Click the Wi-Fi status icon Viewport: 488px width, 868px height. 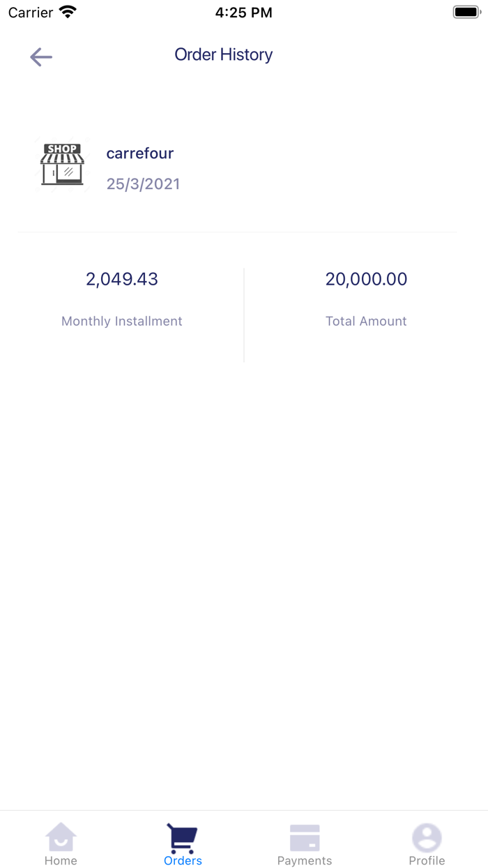68,12
